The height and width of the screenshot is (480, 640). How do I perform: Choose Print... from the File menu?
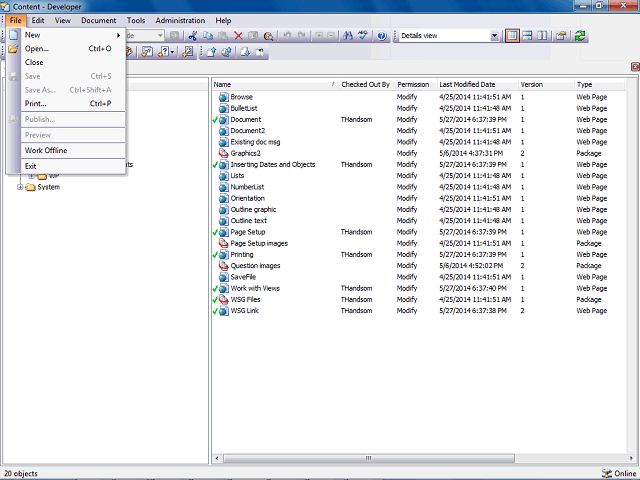click(73, 104)
